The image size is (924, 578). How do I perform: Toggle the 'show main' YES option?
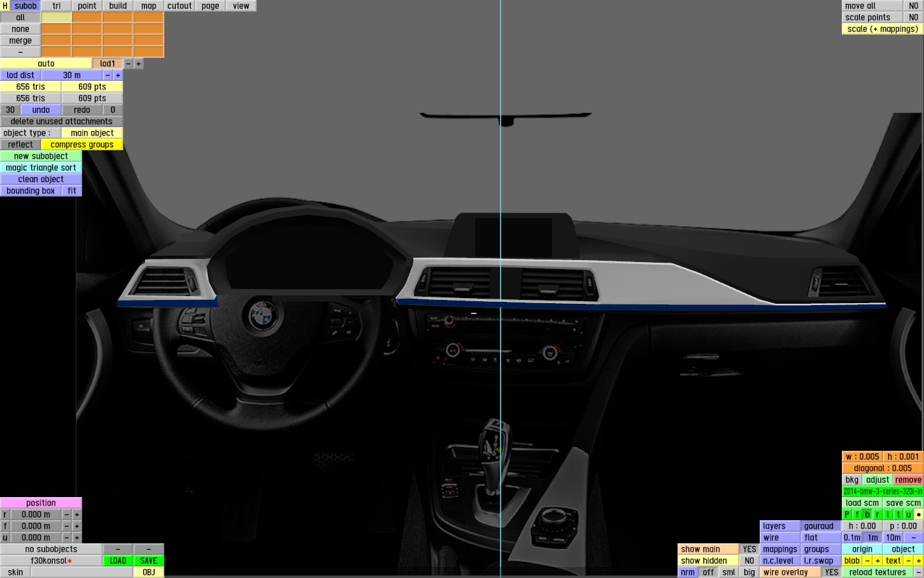click(749, 549)
